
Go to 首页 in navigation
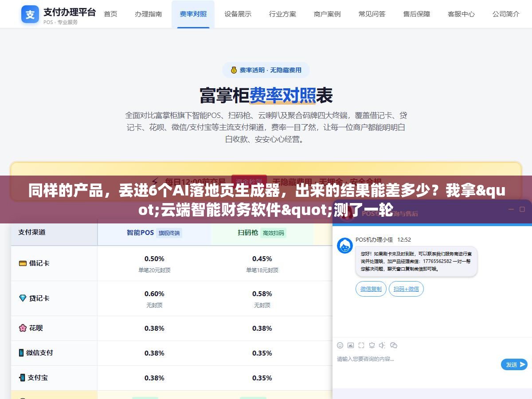[110, 14]
